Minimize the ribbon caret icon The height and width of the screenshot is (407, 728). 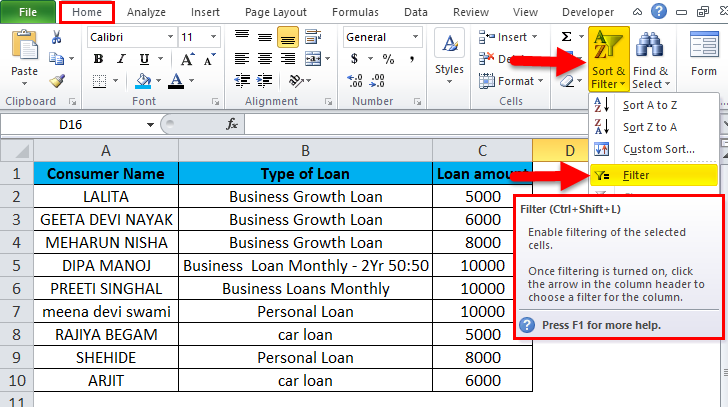637,12
